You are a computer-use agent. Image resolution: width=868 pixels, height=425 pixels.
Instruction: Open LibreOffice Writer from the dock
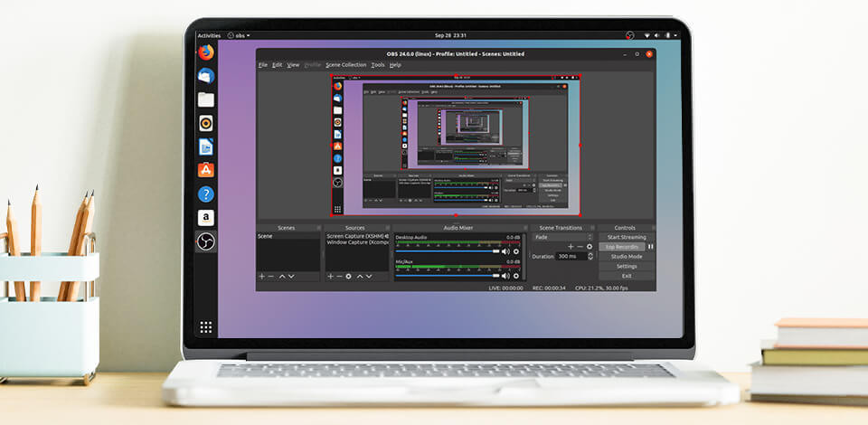point(206,146)
